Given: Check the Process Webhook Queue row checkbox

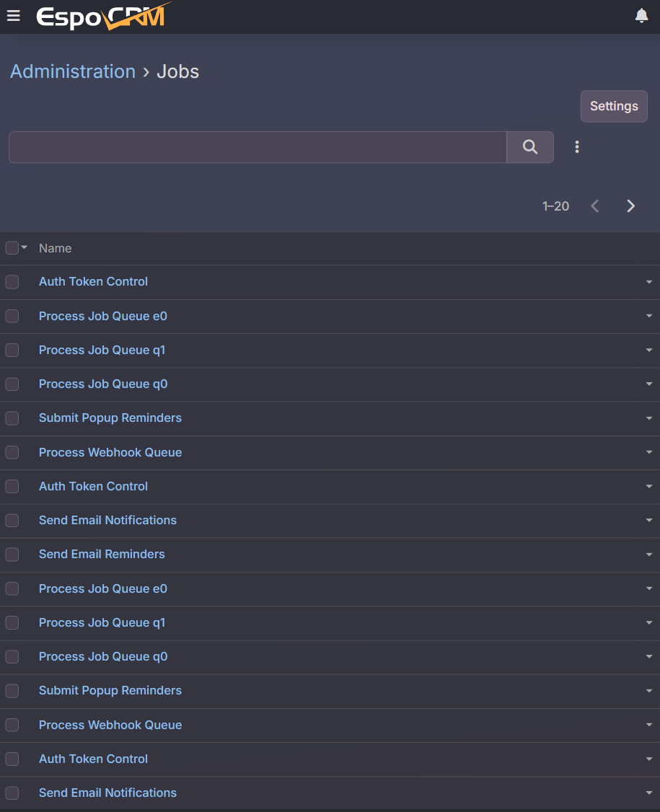Looking at the screenshot, I should coord(12,452).
